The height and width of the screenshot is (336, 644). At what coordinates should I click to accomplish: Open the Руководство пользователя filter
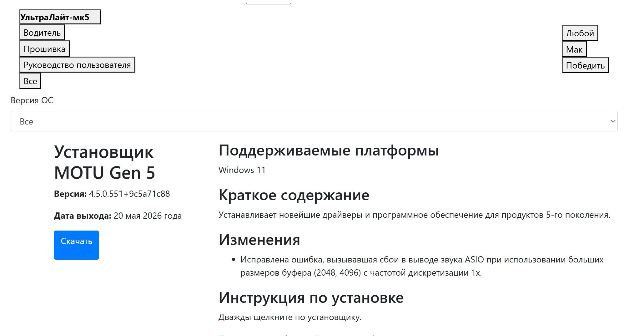pyautogui.click(x=77, y=65)
